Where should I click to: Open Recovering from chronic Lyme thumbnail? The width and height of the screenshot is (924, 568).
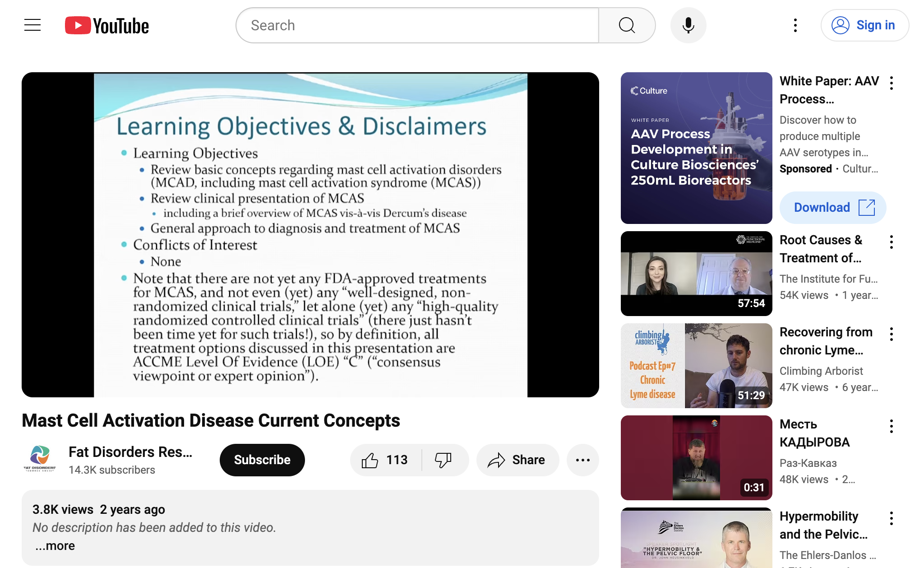696,366
